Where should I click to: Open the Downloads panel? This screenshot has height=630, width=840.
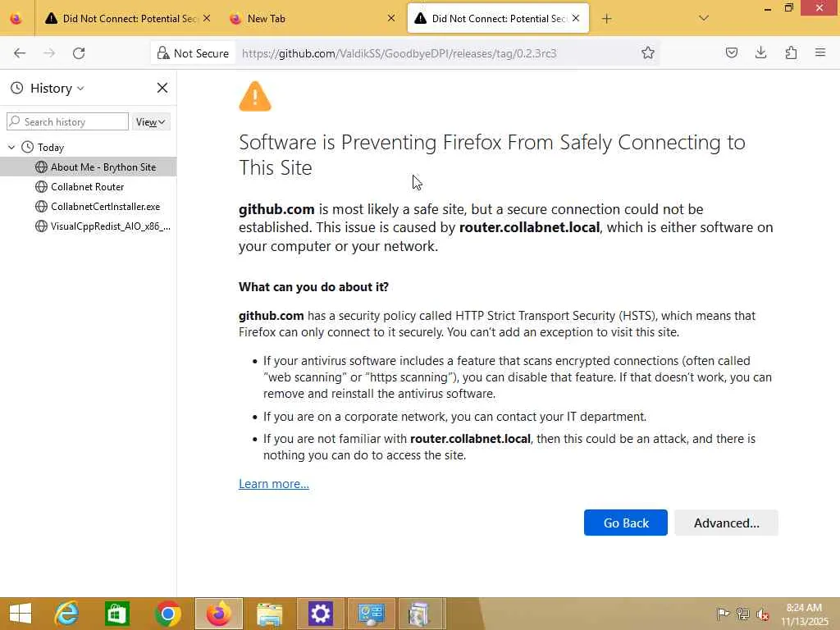pos(761,53)
